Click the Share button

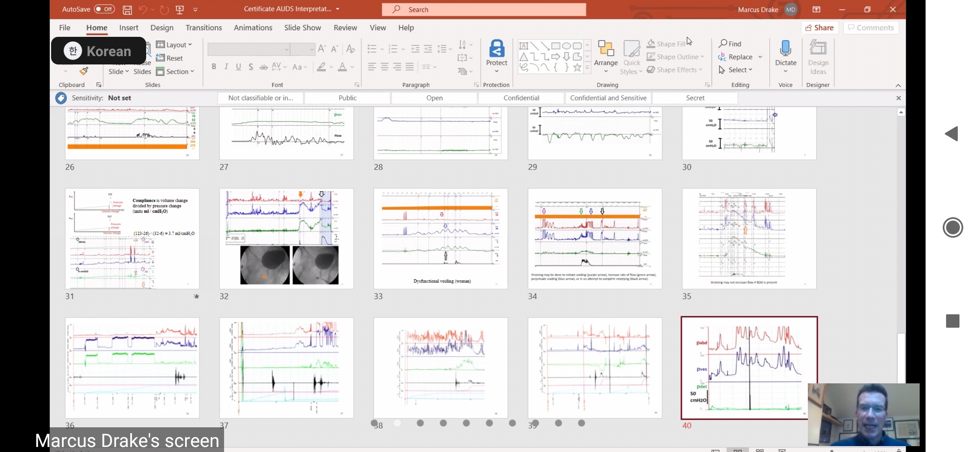coord(820,28)
